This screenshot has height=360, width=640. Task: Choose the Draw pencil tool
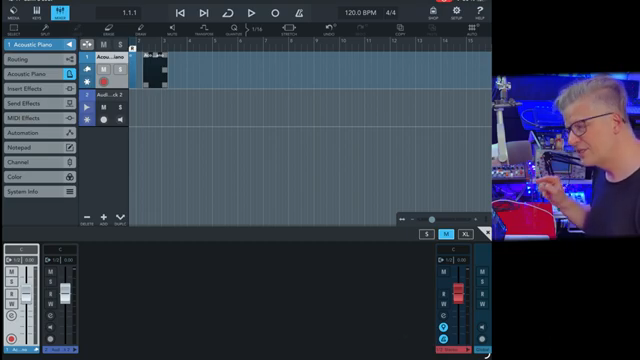140,29
